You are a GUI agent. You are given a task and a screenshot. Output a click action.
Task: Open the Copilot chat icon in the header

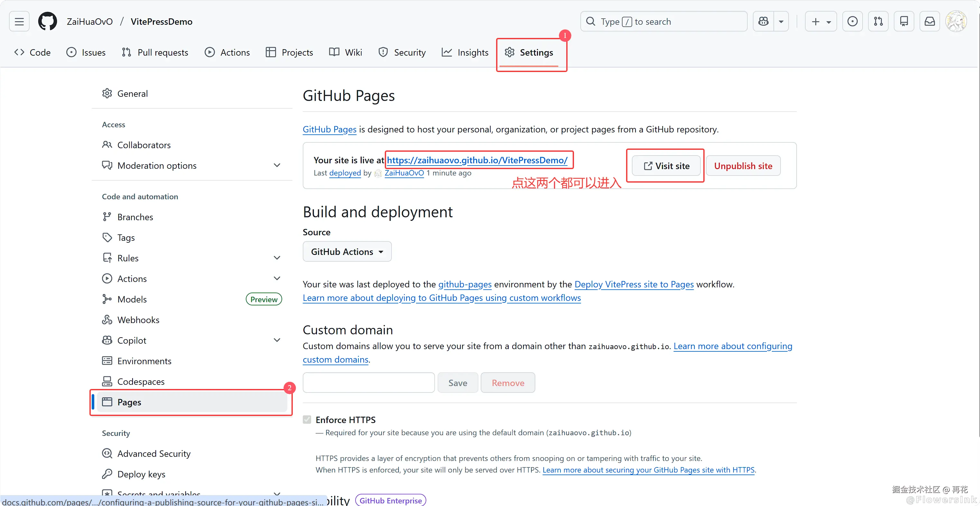point(763,21)
